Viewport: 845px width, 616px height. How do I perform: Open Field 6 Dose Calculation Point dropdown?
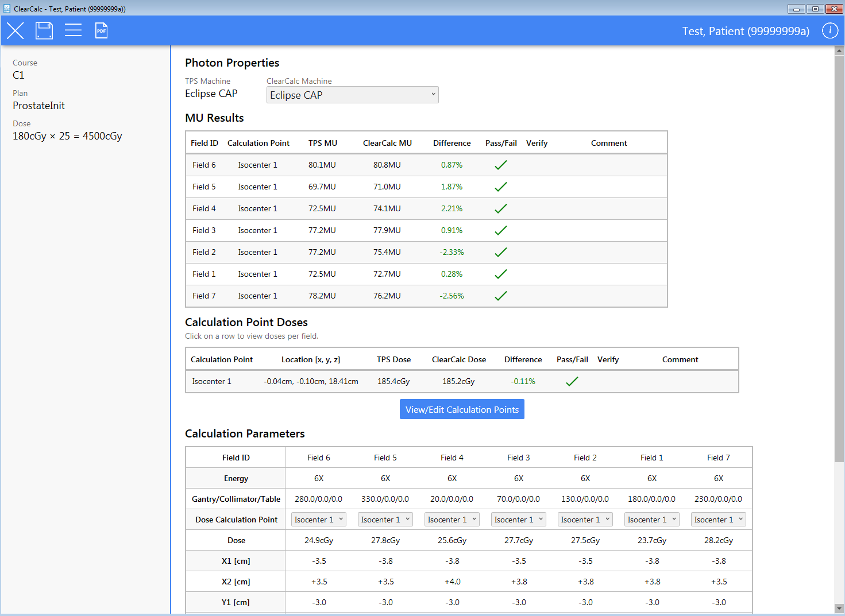click(x=319, y=520)
